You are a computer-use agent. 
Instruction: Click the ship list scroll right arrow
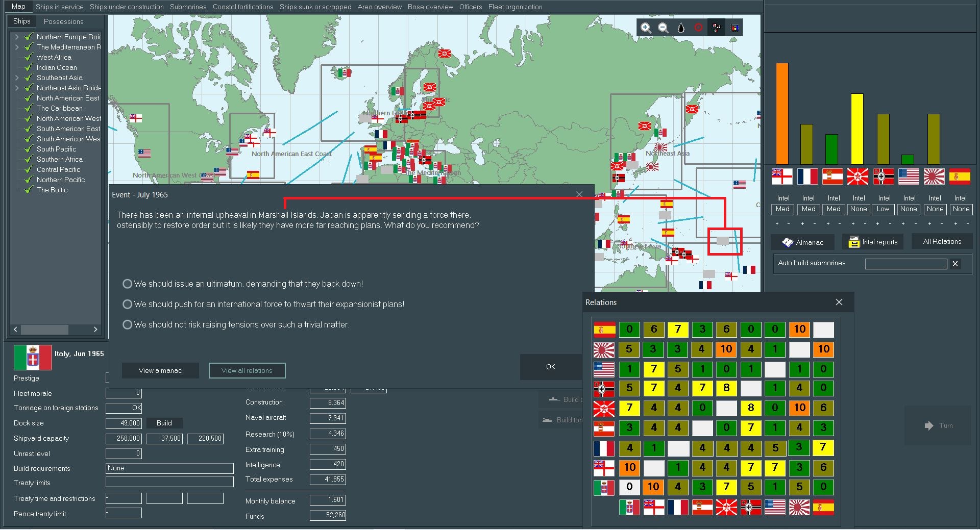95,330
